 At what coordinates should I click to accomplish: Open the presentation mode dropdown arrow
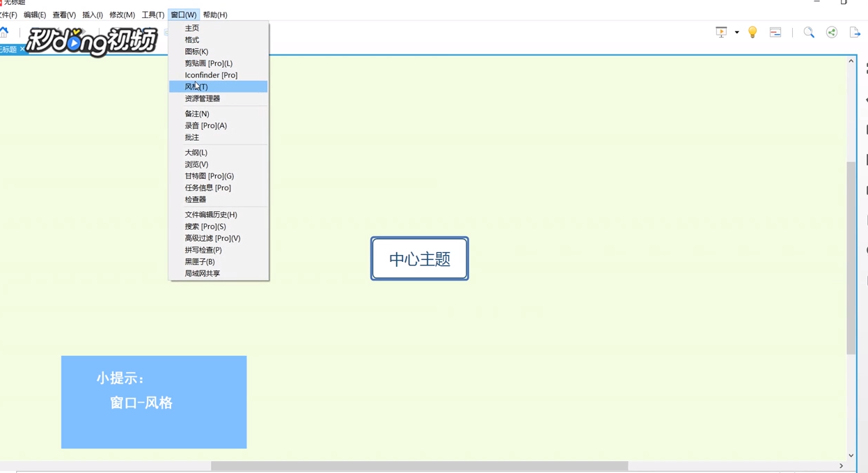pyautogui.click(x=736, y=33)
